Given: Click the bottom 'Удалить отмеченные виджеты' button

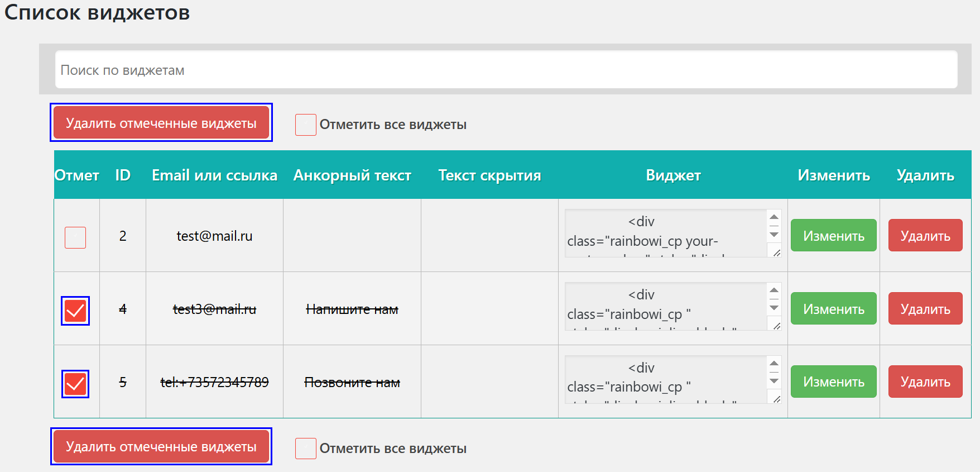Looking at the screenshot, I should pos(161,446).
